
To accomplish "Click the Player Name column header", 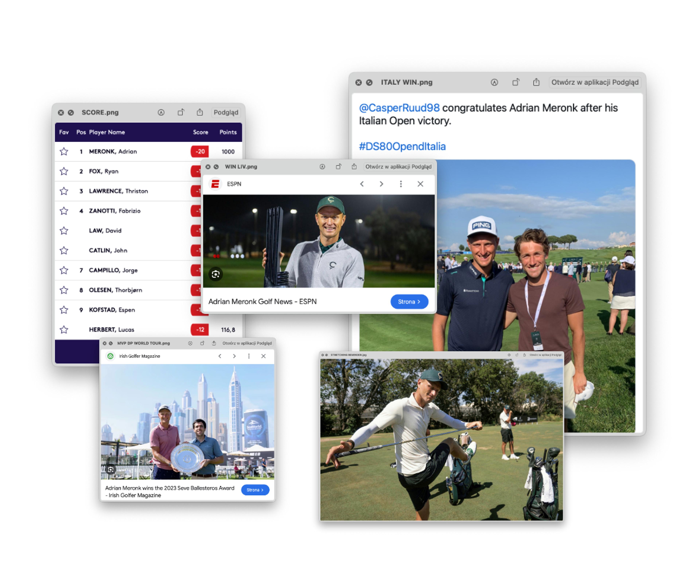I will click(107, 132).
